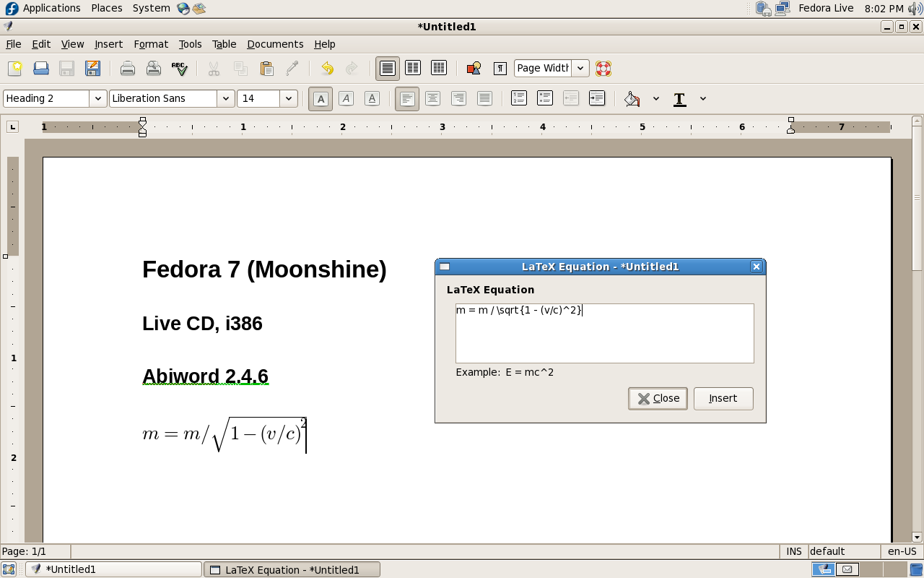Click the Open document toolbar icon
Viewport: 924px width, 578px height.
pyautogui.click(x=41, y=69)
